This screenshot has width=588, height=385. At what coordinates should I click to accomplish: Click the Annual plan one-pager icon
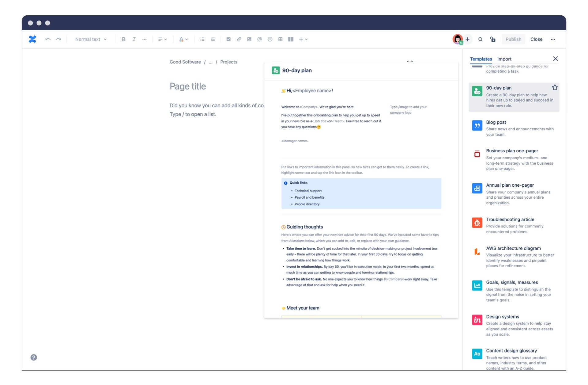click(x=477, y=188)
